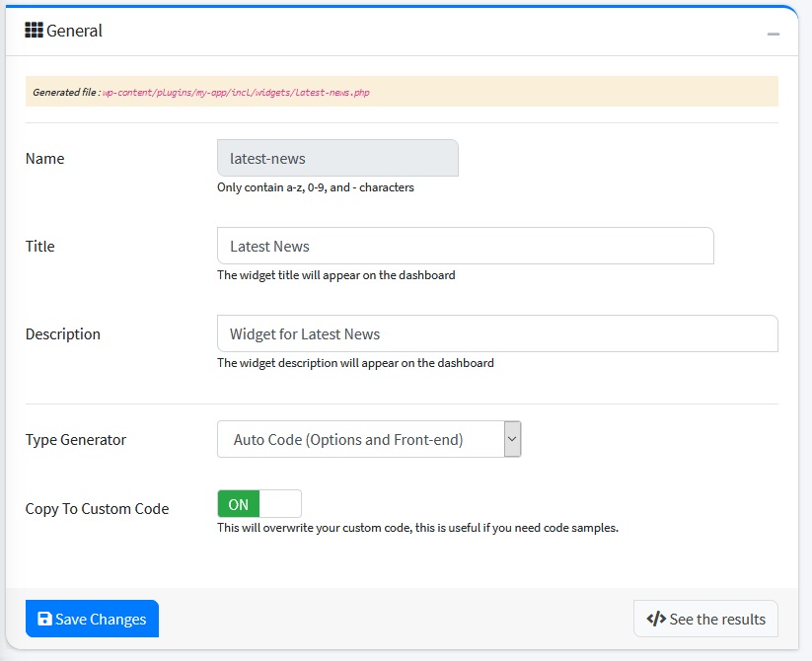This screenshot has width=812, height=661.
Task: Click into the Description input field
Action: 497,333
